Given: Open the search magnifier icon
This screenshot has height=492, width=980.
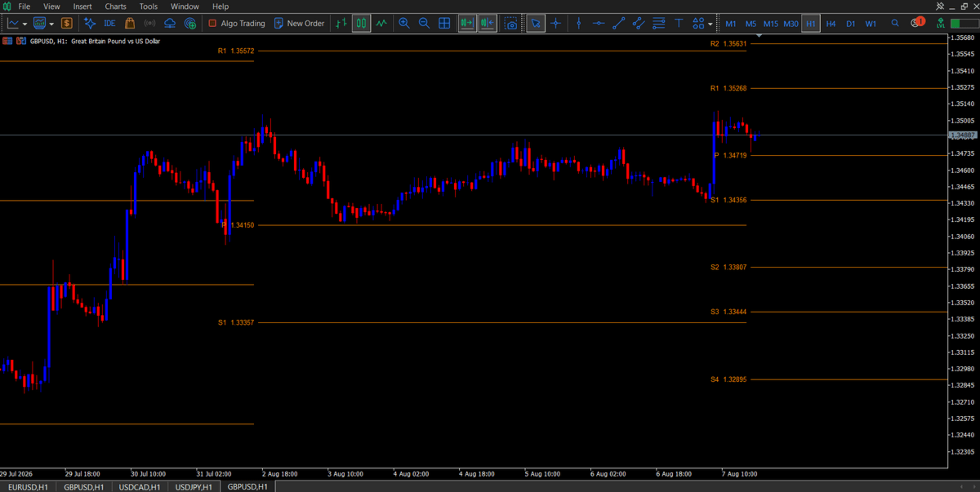Looking at the screenshot, I should tap(896, 24).
